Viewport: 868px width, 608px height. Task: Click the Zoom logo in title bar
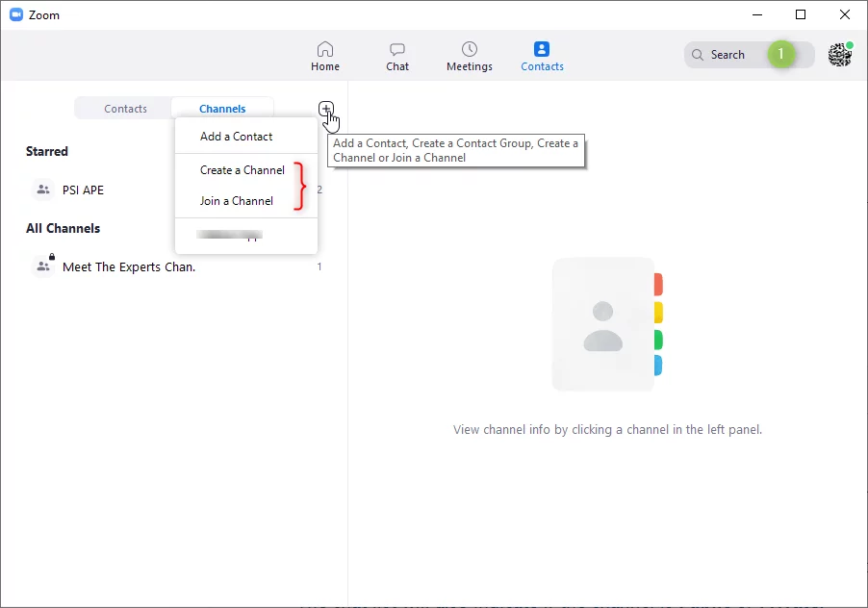pyautogui.click(x=16, y=14)
